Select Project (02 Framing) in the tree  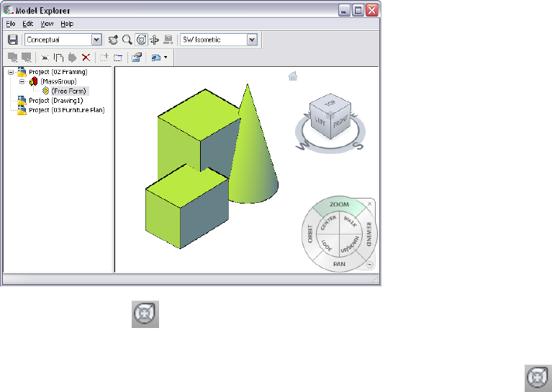[58, 72]
